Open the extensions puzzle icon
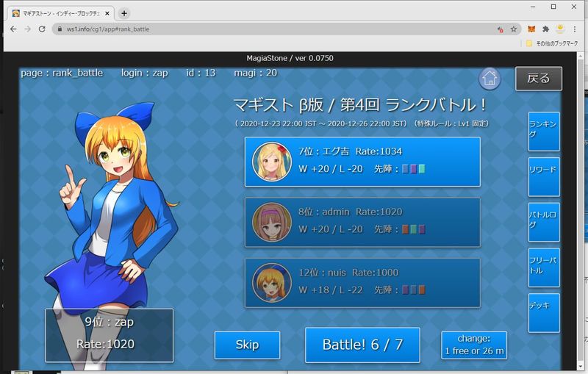 [545, 29]
